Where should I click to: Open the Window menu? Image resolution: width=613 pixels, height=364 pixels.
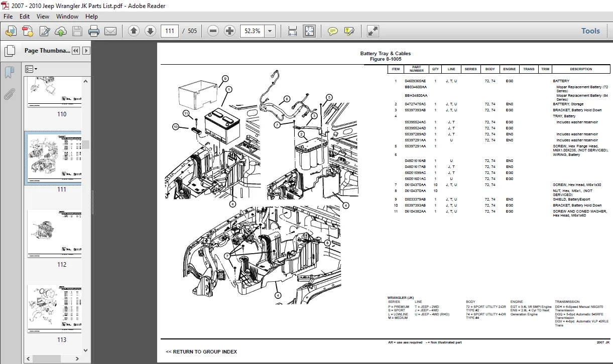67,16
